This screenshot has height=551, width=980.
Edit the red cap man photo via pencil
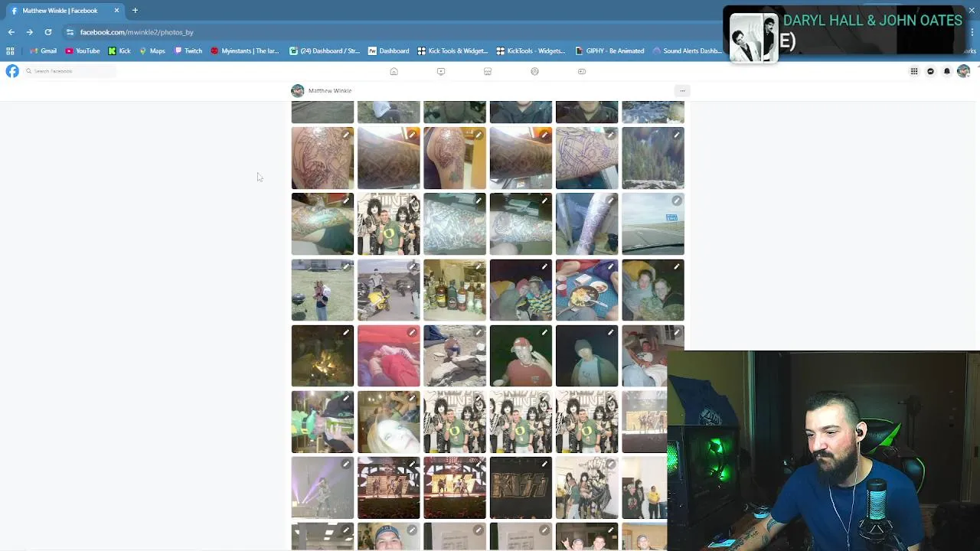(544, 333)
